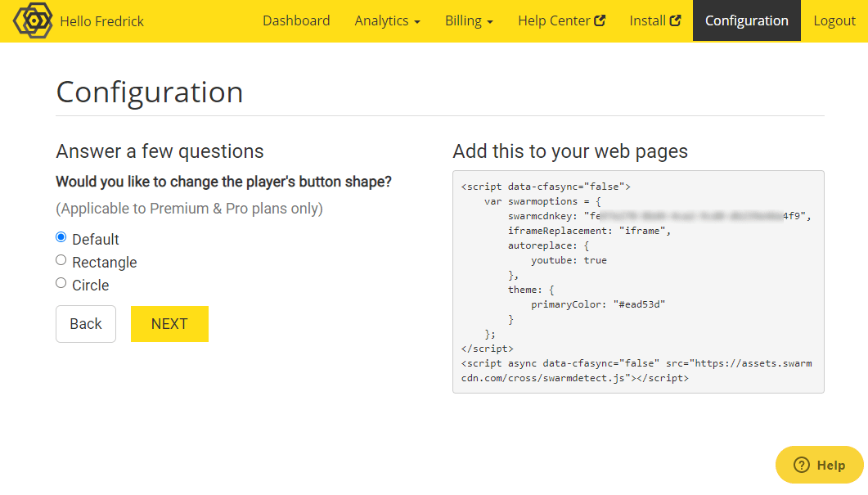Open the Install page

654,20
